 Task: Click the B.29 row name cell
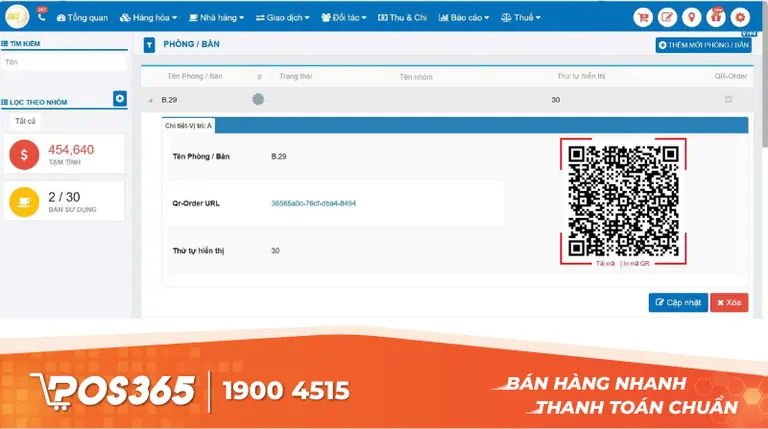(169, 100)
